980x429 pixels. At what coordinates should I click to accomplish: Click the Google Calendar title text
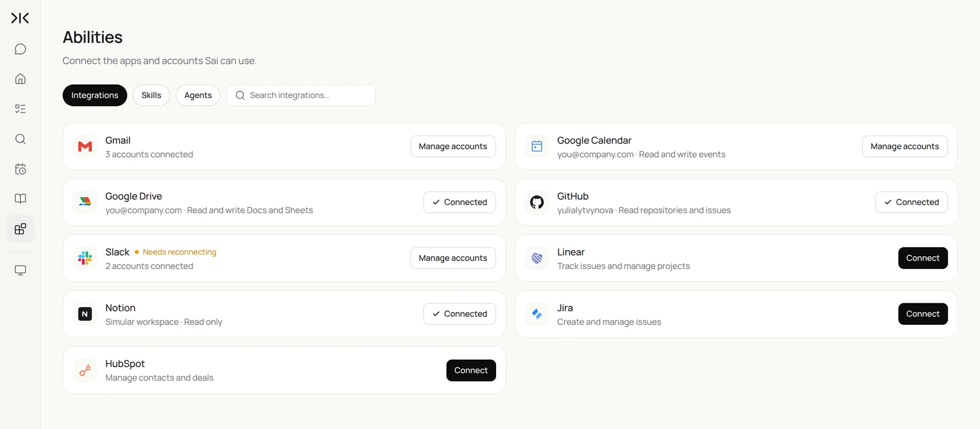594,140
